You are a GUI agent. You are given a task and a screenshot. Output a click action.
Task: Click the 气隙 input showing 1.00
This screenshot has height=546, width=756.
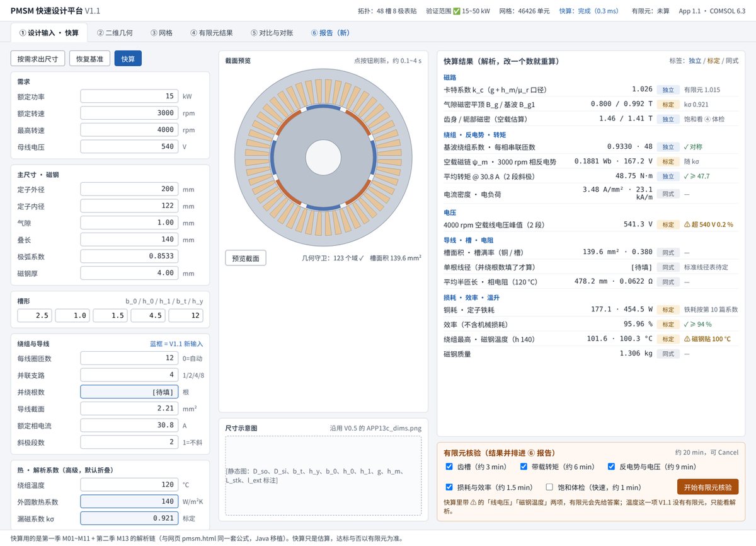coord(130,223)
